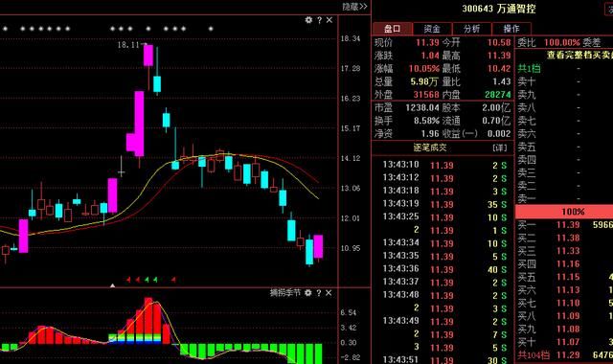613x364 pixels.
Task: Click 查看完整档买卖 link
Action: (579, 56)
